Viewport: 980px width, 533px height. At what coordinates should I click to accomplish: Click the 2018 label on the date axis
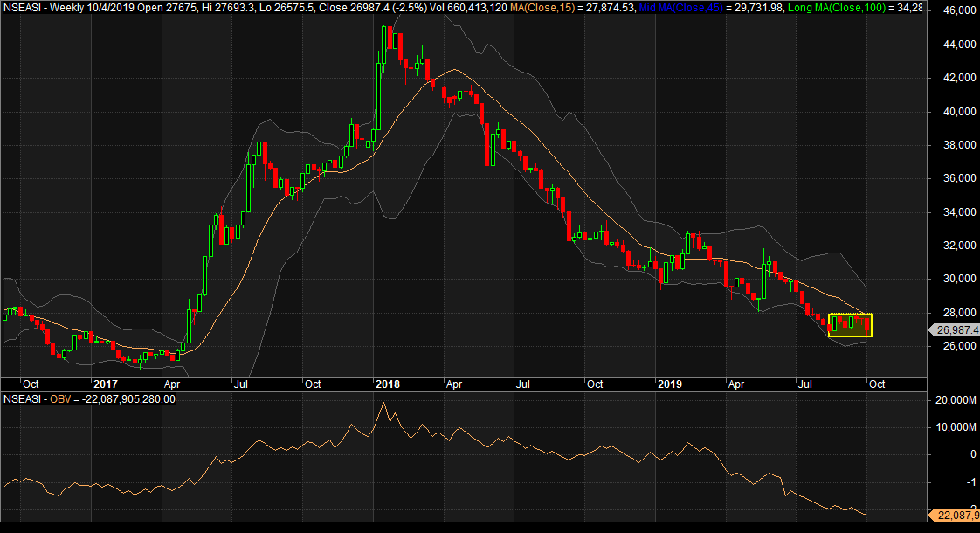(x=388, y=384)
